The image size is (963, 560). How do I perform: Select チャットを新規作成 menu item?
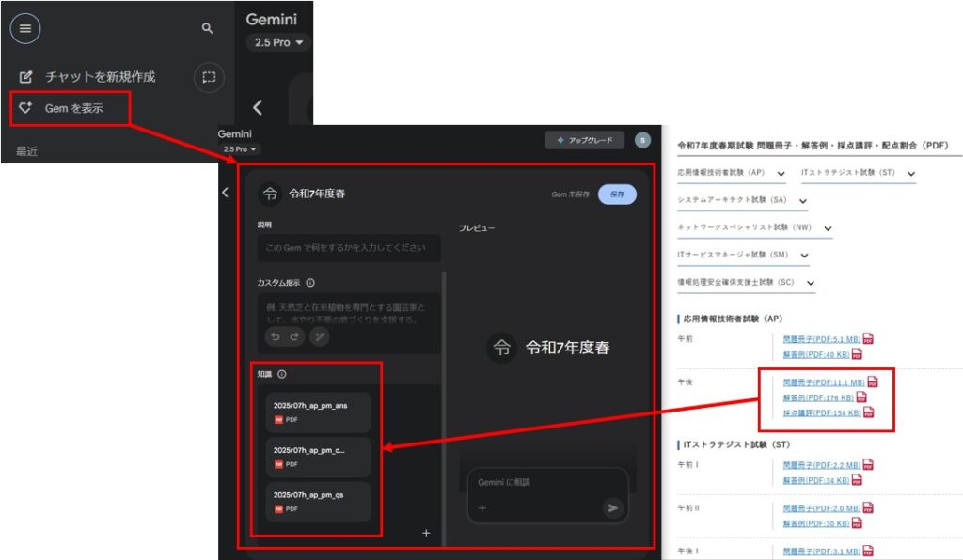100,77
